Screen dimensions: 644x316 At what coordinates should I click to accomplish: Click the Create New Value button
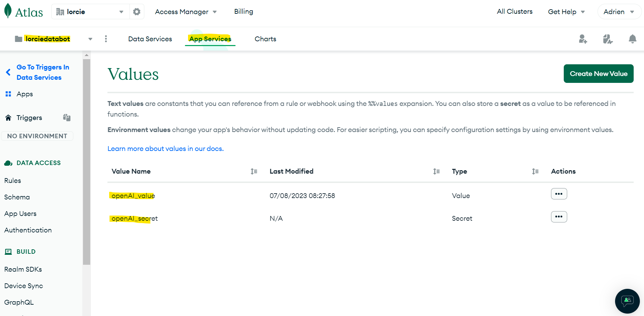pyautogui.click(x=598, y=74)
